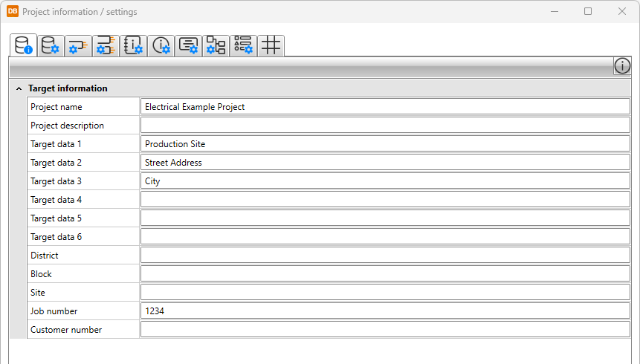Screen dimensions: 640x364
Task: Select the single-cable settings tab icon
Action: [77, 45]
